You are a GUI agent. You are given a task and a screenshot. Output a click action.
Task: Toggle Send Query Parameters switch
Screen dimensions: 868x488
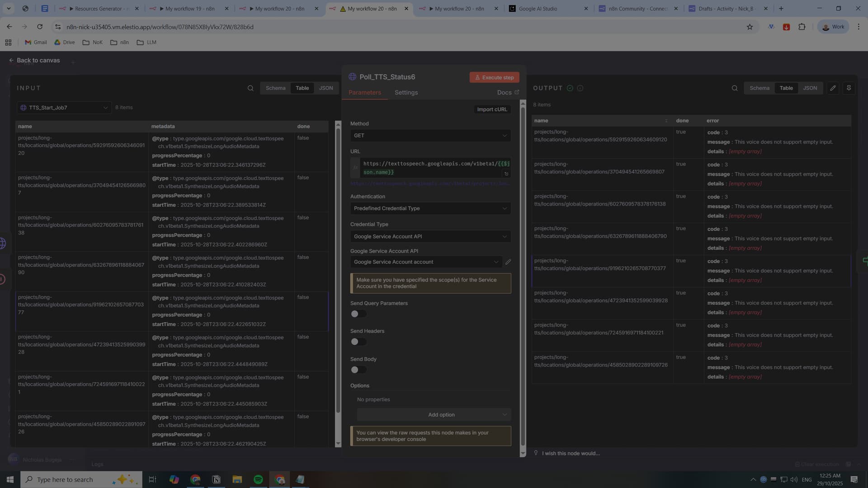coord(358,314)
